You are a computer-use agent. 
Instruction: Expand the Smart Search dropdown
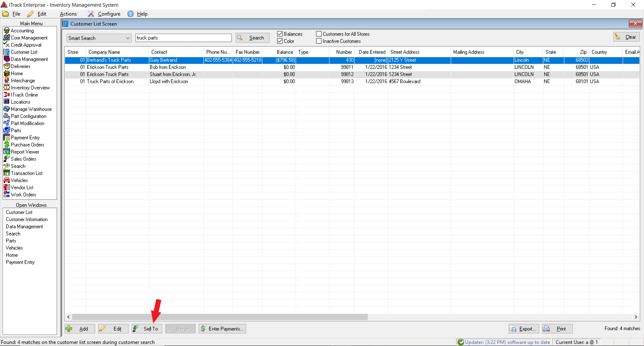pos(127,38)
